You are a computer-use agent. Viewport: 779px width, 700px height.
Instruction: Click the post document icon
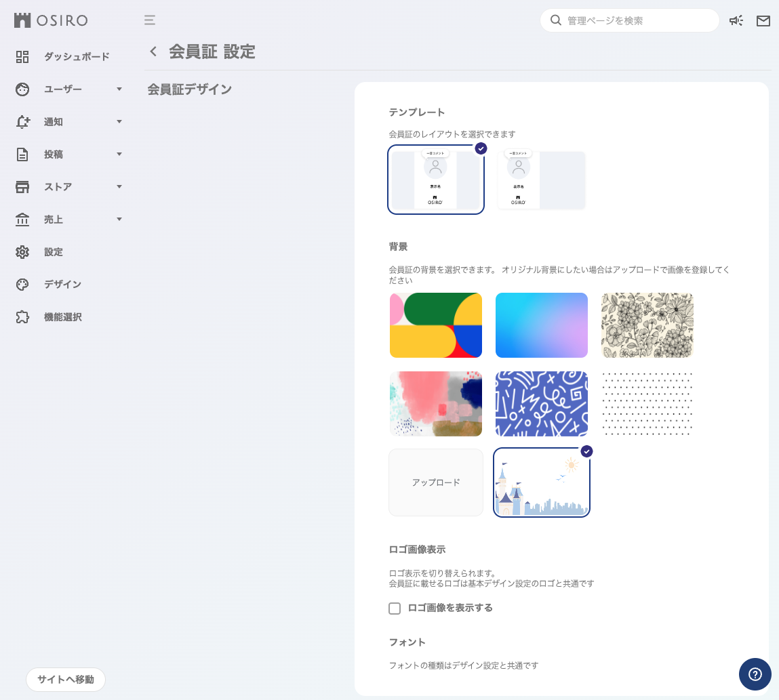click(x=22, y=155)
